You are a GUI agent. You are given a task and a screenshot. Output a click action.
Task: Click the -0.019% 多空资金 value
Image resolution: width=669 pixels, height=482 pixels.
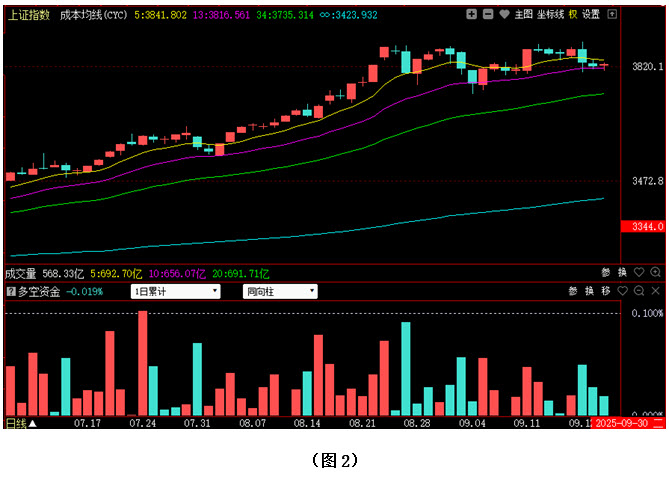[84, 292]
